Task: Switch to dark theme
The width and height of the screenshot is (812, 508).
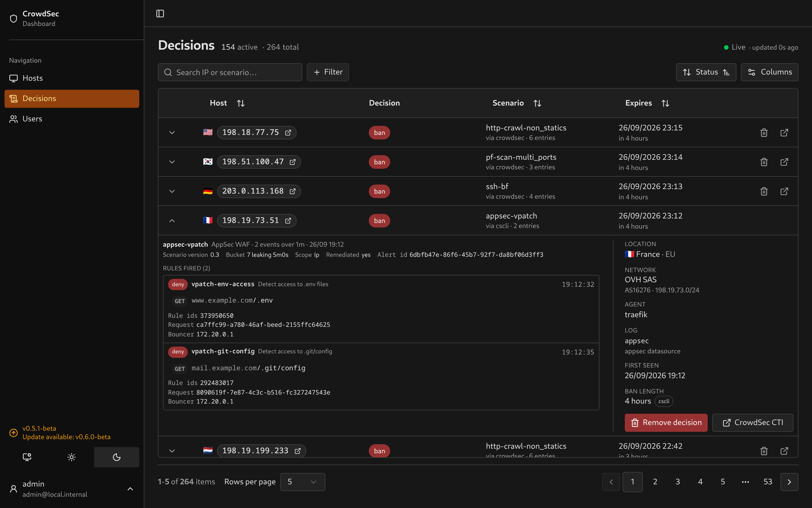Action: [x=116, y=457]
